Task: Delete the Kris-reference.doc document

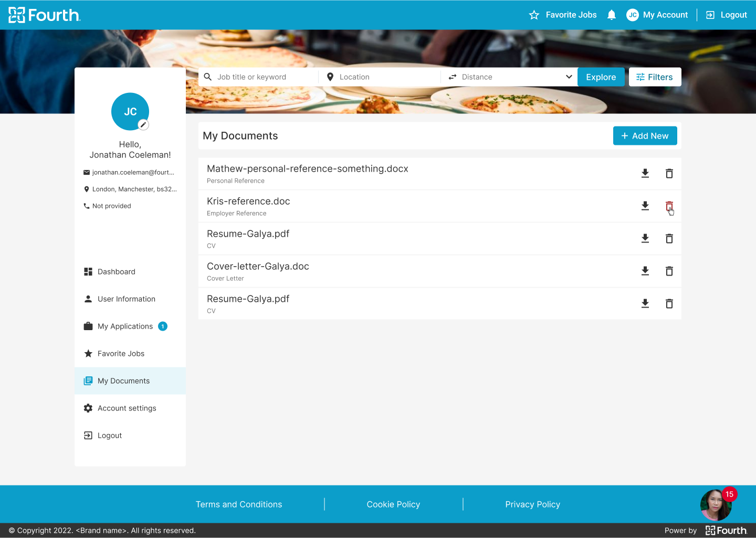Action: click(669, 206)
